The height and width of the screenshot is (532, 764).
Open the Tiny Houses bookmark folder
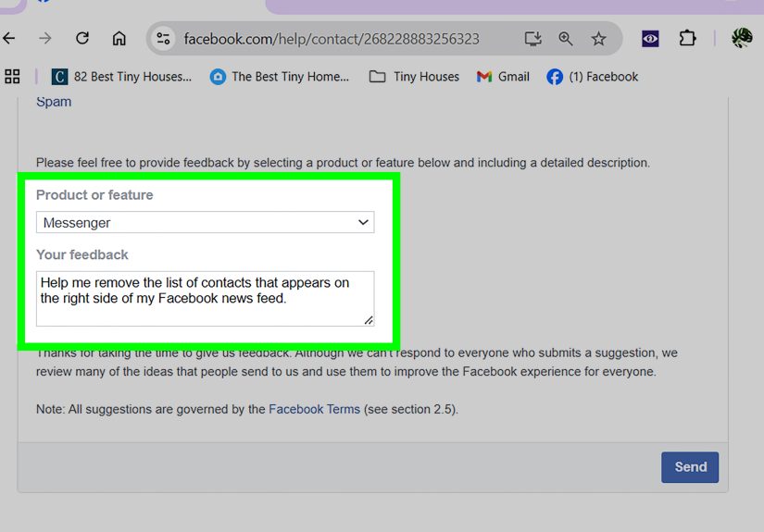click(x=414, y=77)
